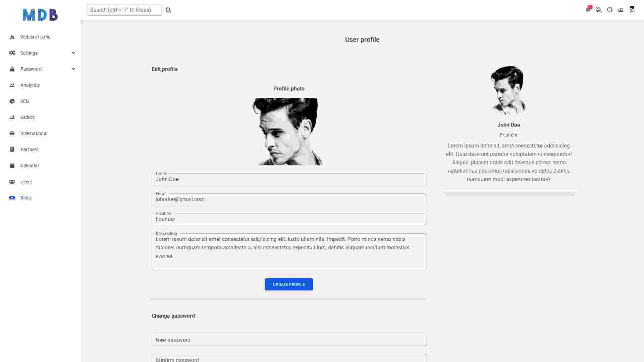Click the profile photo of John Doe
Viewport: 644px width, 362px height.
tap(288, 131)
